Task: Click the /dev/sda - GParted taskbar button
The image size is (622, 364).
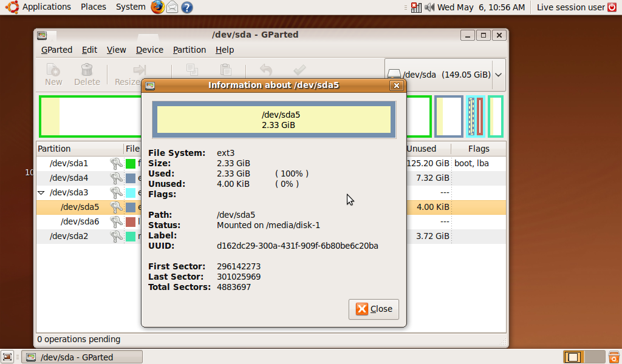Action: tap(82, 357)
